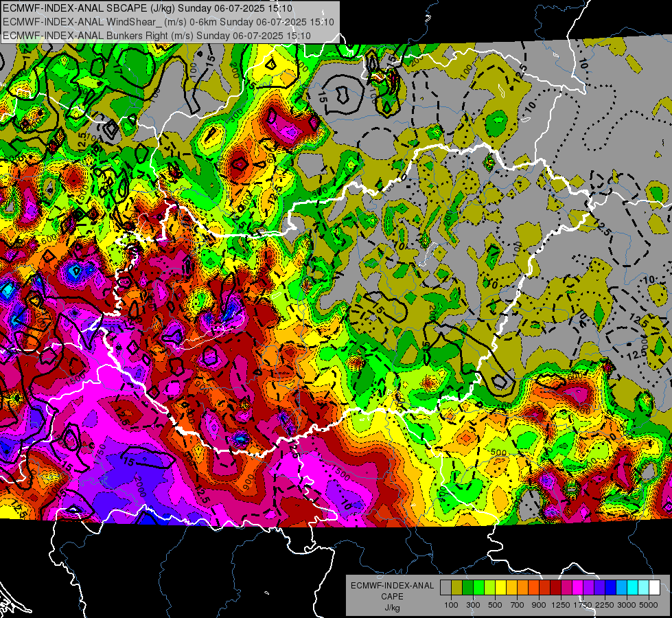Select the olive legend swatch after 100
Screen dimensions: 672x618
[457, 588]
